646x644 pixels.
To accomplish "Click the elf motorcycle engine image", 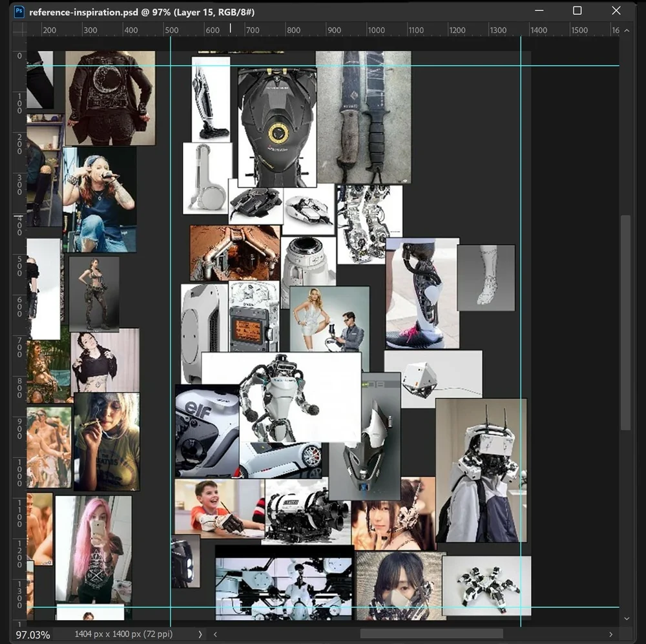I will point(207,431).
